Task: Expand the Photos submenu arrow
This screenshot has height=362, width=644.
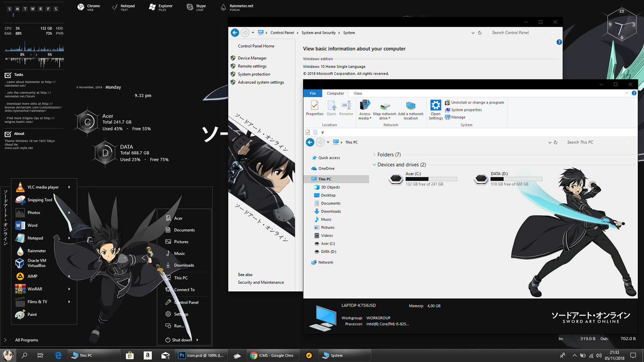Action: pyautogui.click(x=69, y=213)
